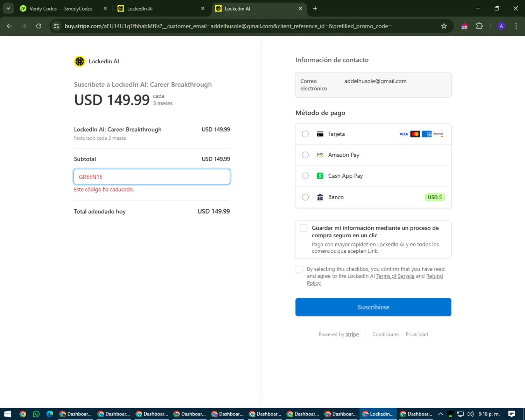This screenshot has height=420, width=525.
Task: Click the bank building icon
Action: pos(320,197)
